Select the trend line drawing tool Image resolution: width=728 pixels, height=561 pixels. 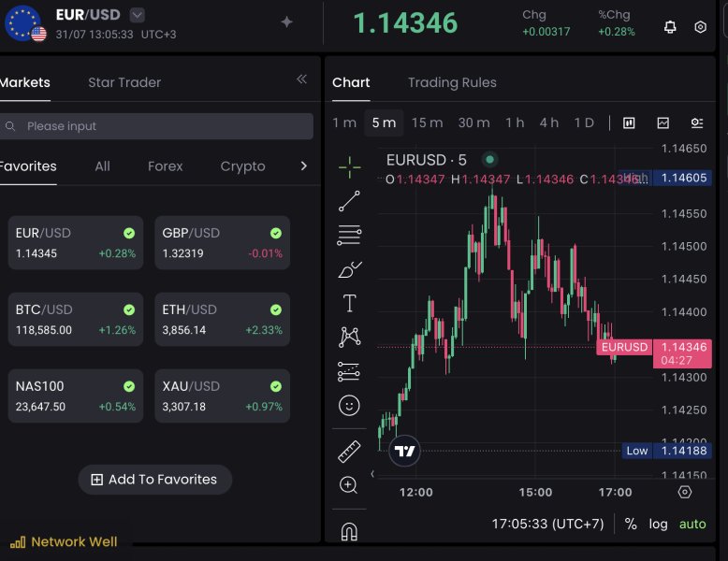coord(349,200)
